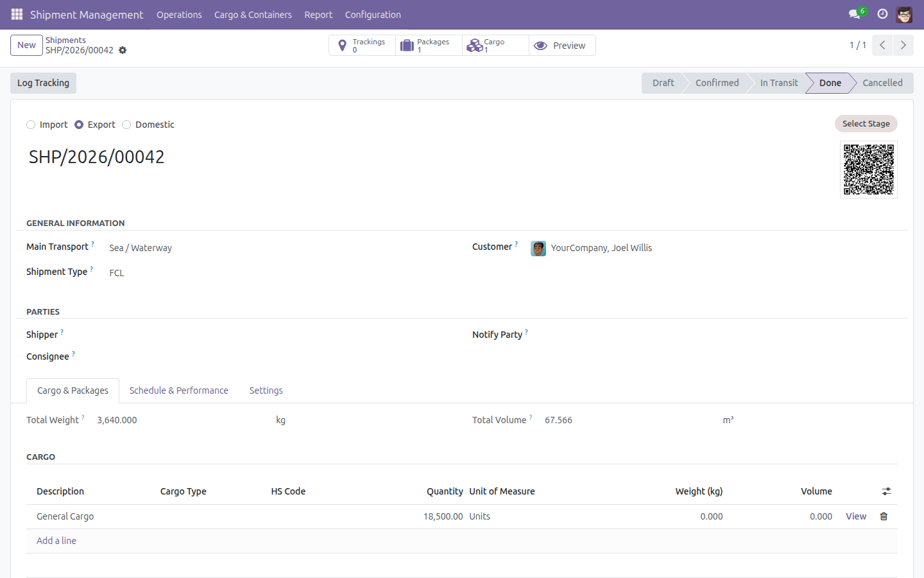Click the gear actions icon beside SHP/2026/00042
The image size is (924, 578).
tap(123, 50)
